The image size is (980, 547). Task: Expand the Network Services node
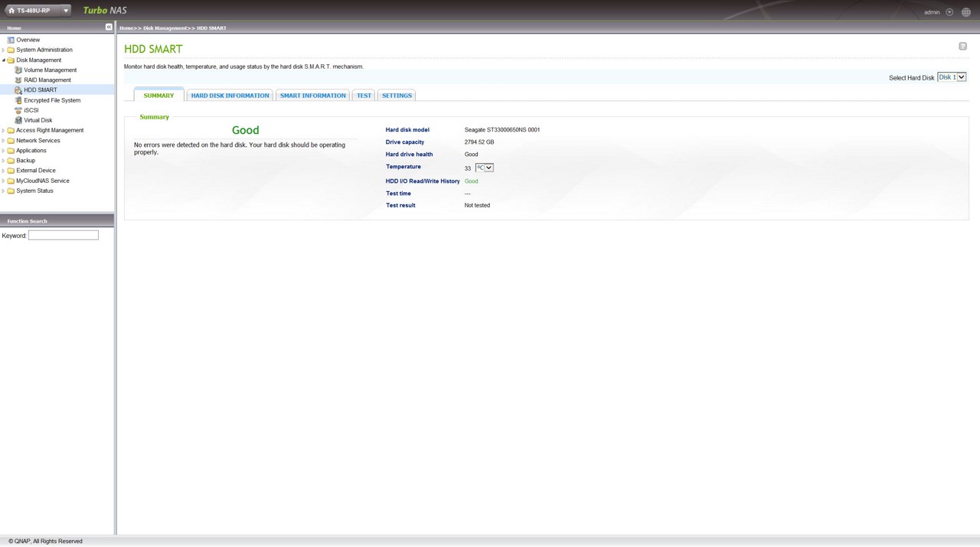pos(3,141)
